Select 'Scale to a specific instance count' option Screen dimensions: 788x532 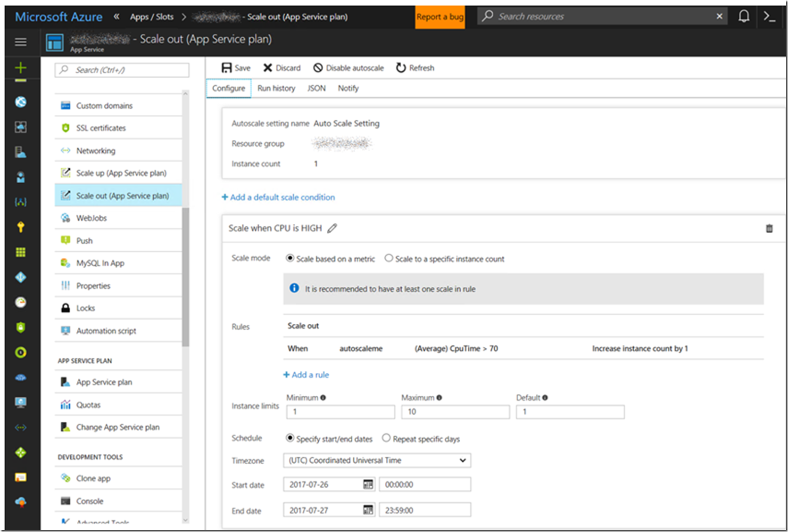pos(389,258)
